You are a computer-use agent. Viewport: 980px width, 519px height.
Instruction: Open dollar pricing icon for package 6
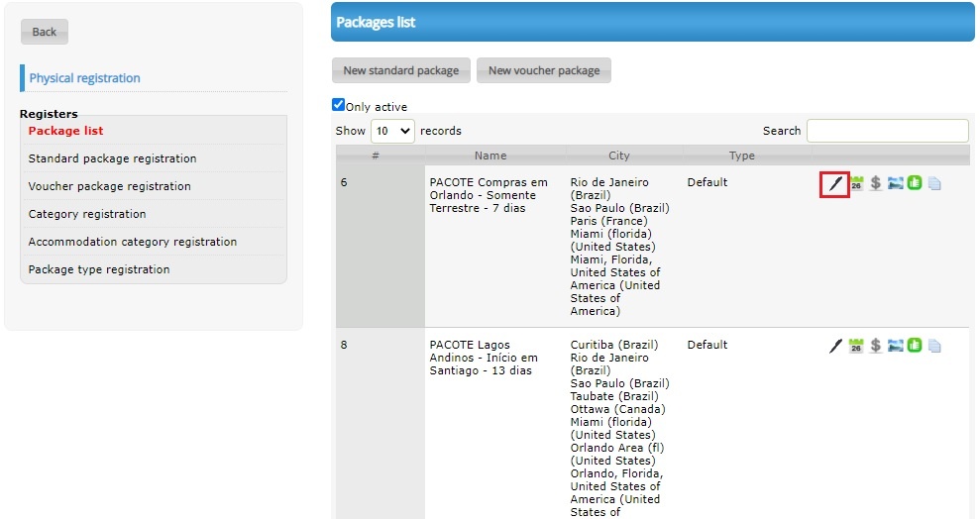[876, 183]
